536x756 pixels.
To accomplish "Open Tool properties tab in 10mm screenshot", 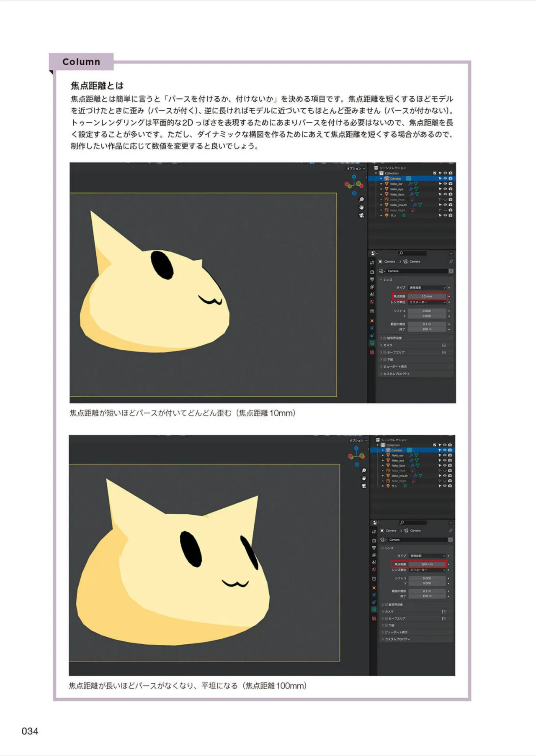I will coord(372,263).
